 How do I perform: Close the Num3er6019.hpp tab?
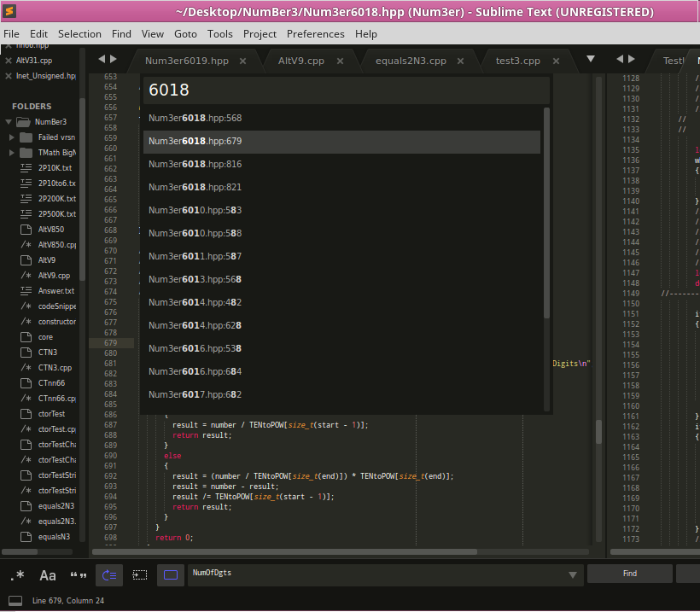click(x=243, y=61)
